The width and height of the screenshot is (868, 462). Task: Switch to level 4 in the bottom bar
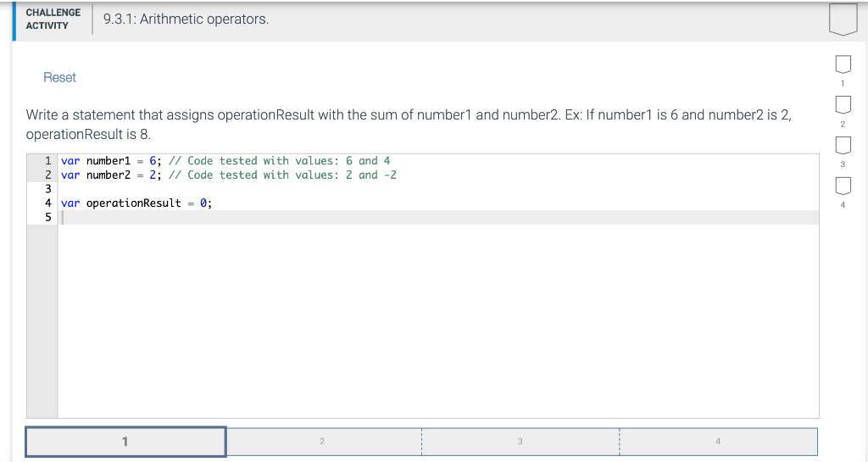pos(719,442)
